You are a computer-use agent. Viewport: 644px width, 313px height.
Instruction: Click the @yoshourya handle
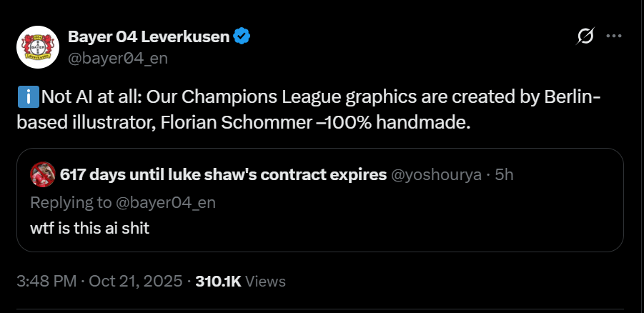click(435, 175)
